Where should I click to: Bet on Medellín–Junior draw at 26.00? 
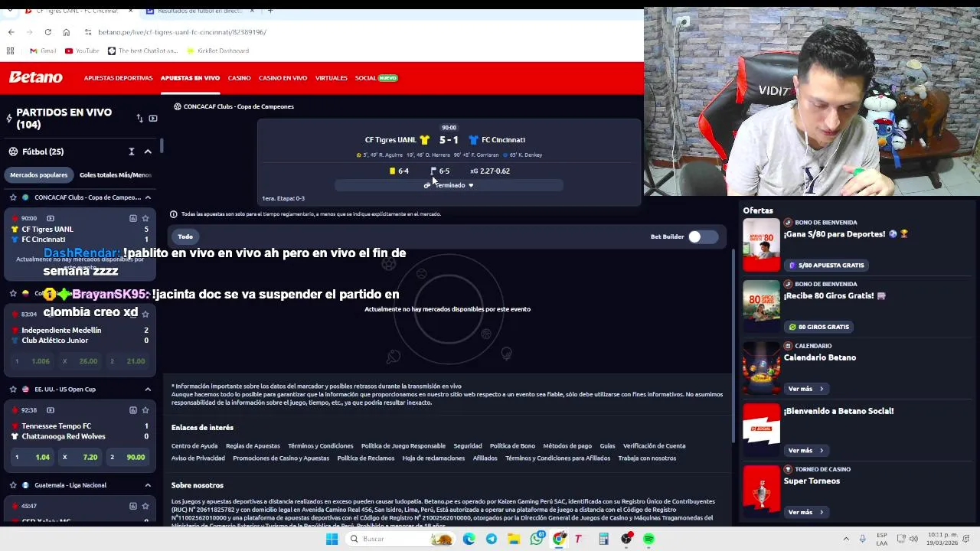pos(80,361)
